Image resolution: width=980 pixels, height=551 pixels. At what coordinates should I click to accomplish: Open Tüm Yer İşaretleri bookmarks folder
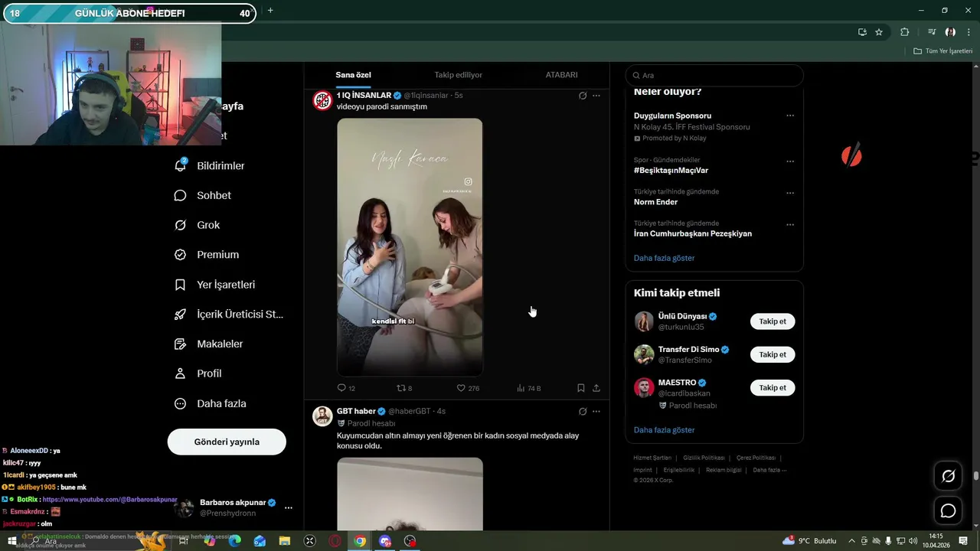point(942,51)
